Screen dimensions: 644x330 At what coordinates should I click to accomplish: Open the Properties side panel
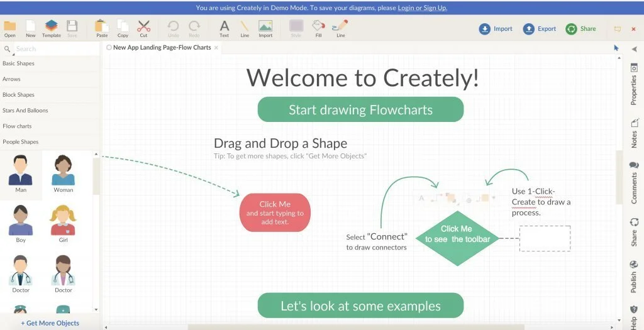tap(634, 85)
